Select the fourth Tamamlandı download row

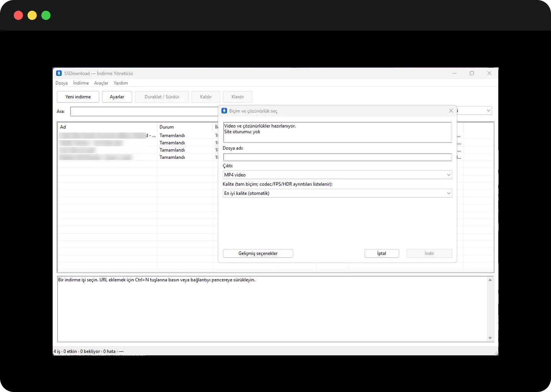138,157
